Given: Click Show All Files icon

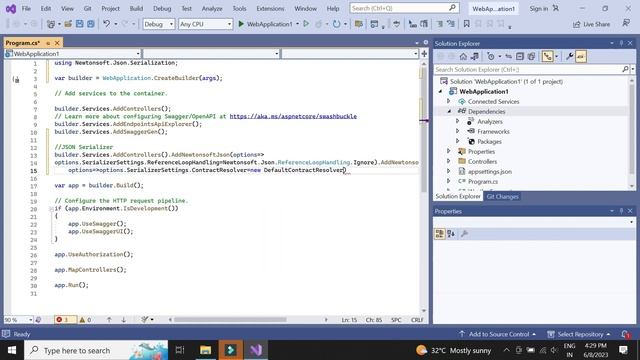Looking at the screenshot, I should [x=531, y=57].
